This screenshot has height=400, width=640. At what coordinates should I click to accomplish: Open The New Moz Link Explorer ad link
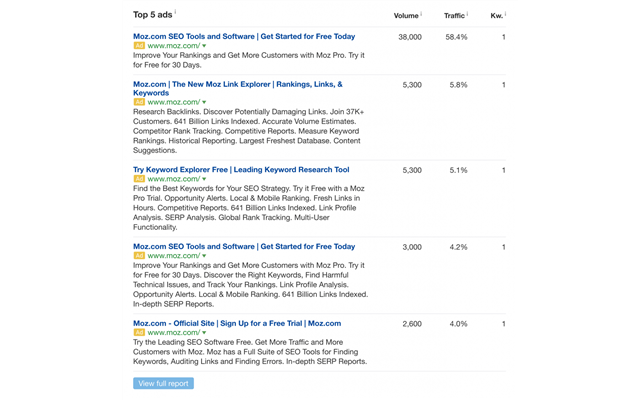point(238,83)
